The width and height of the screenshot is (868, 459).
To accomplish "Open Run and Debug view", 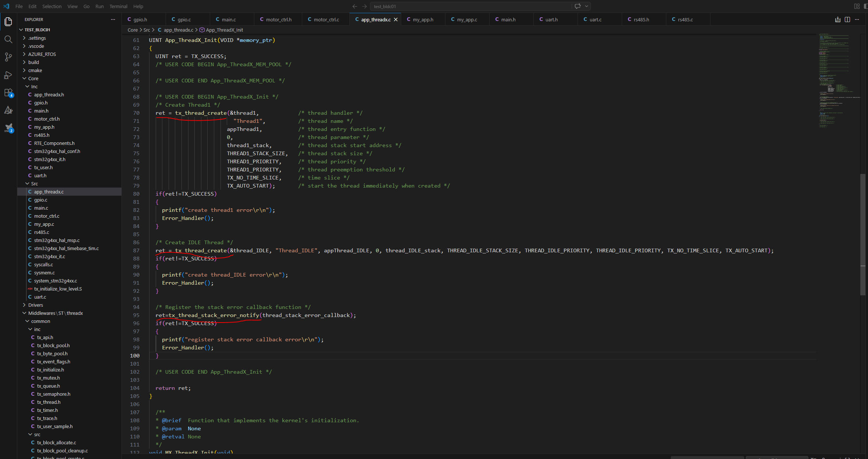I will coord(8,75).
